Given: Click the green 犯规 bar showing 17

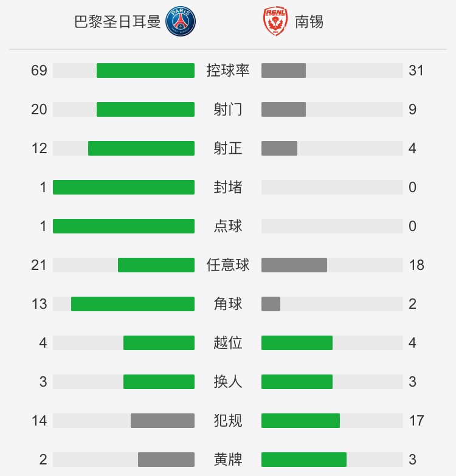Looking at the screenshot, I should click(300, 421).
